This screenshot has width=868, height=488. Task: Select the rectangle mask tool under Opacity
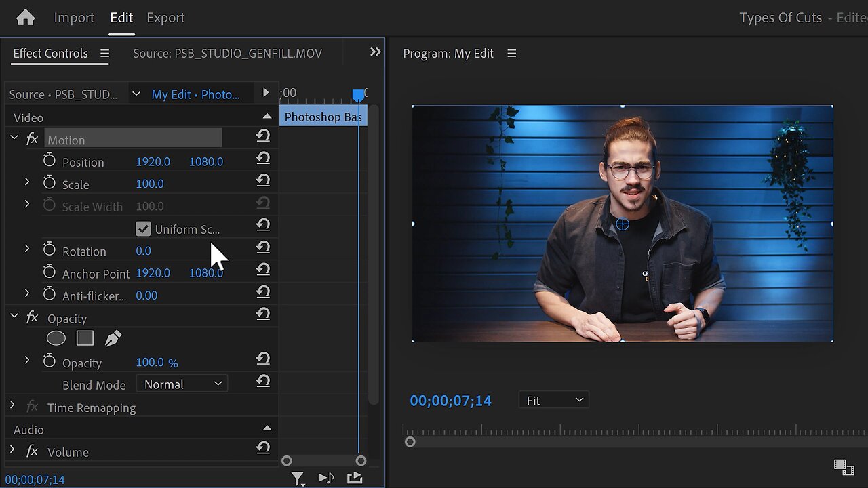[85, 338]
